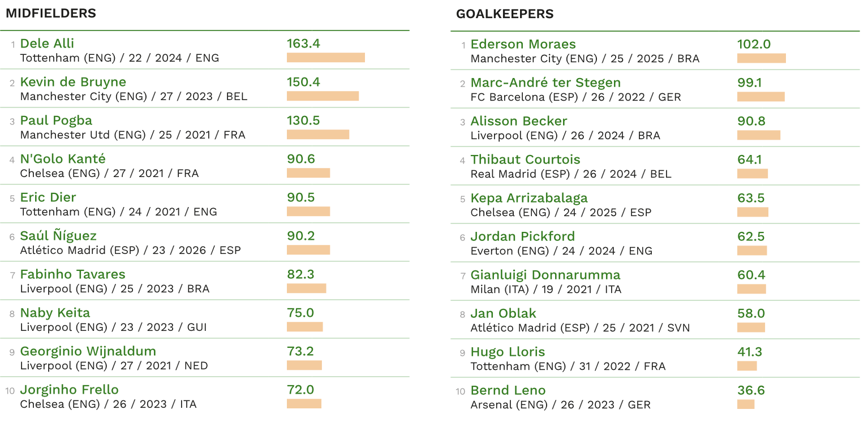Select Naby Keita player name
The height and width of the screenshot is (431, 868).
click(55, 313)
